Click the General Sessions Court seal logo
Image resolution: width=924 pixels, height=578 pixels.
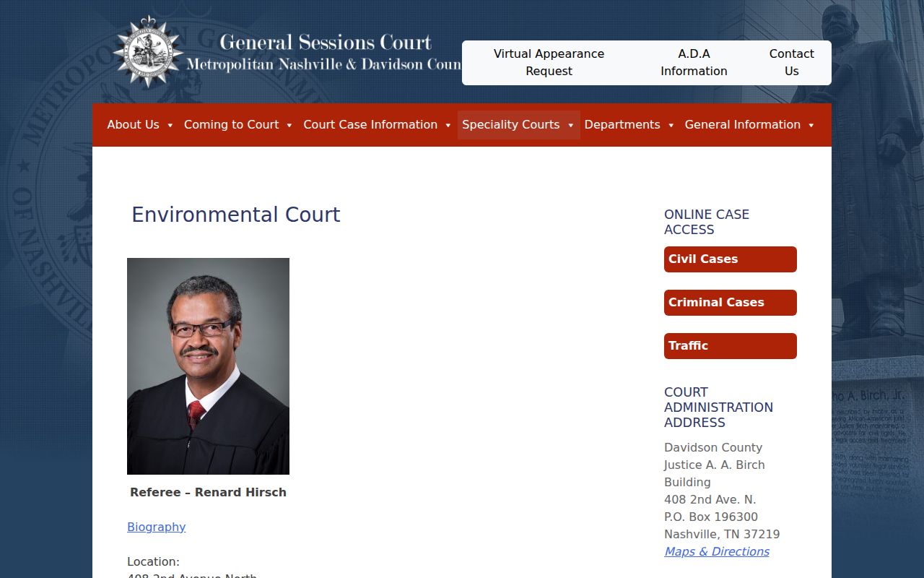tap(148, 52)
